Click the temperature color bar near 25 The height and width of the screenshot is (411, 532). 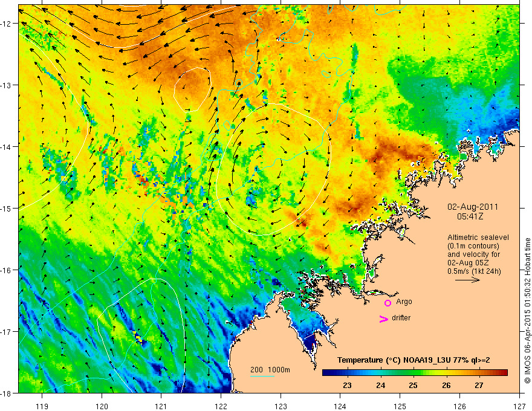point(413,373)
